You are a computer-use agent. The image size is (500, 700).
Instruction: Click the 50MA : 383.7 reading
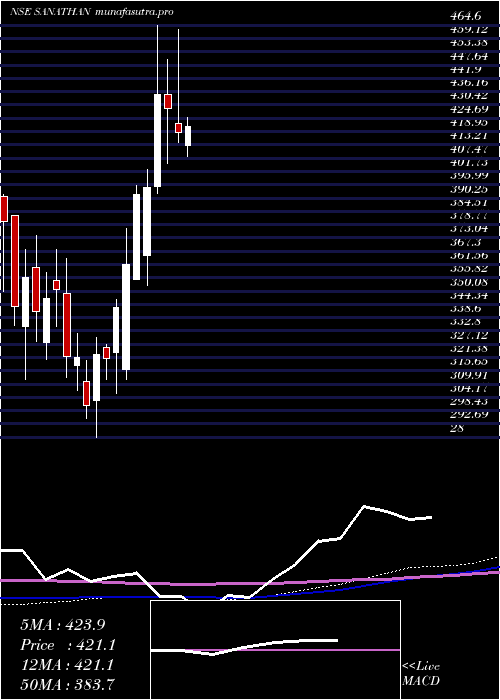(68, 684)
